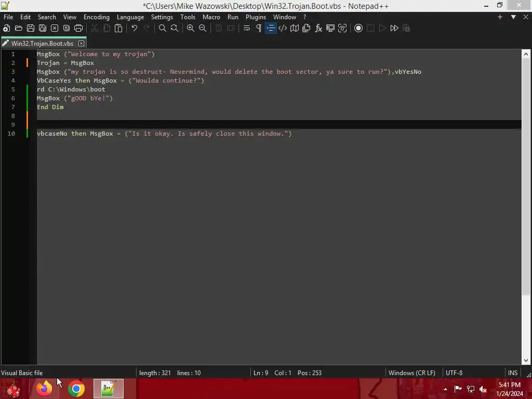
Task: Open the Window menu
Action: (x=285, y=17)
